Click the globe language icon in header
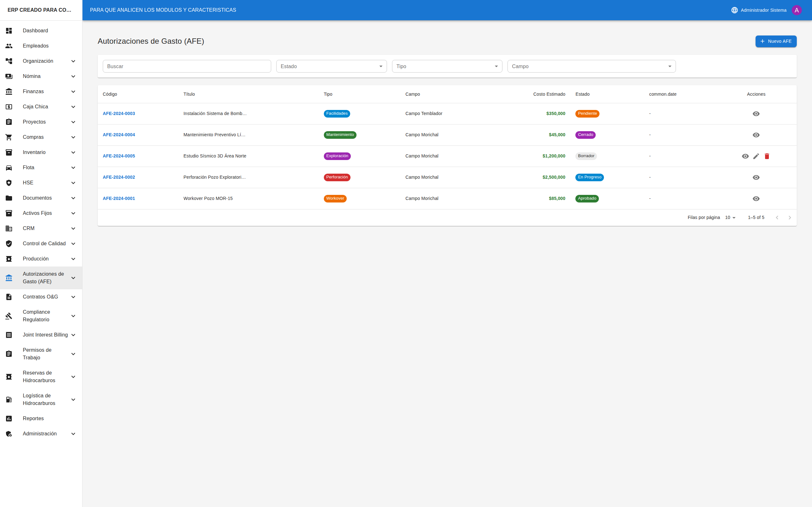The image size is (812, 507). [735, 10]
